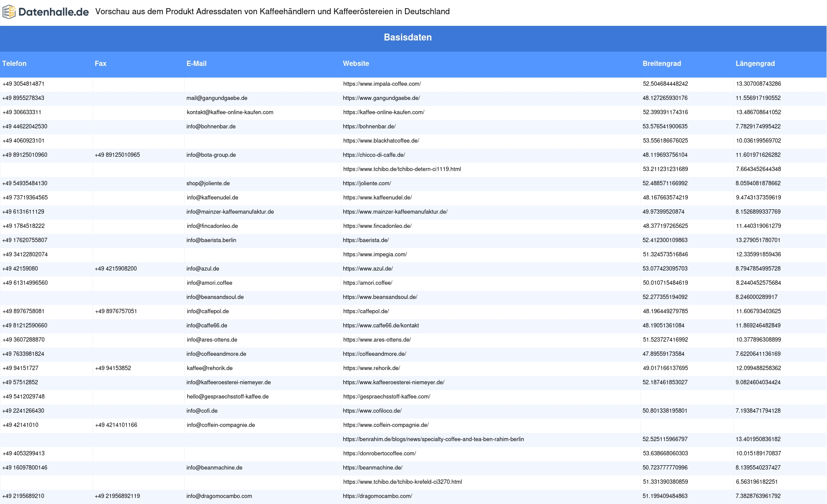This screenshot has width=827, height=504.
Task: Select website https://www.fincadonleo.de/
Action: (377, 226)
